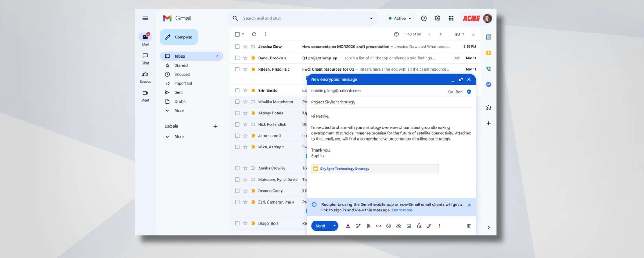Select the Jessica Dow email checkbox
Image resolution: width=644 pixels, height=258 pixels.
pos(237,47)
